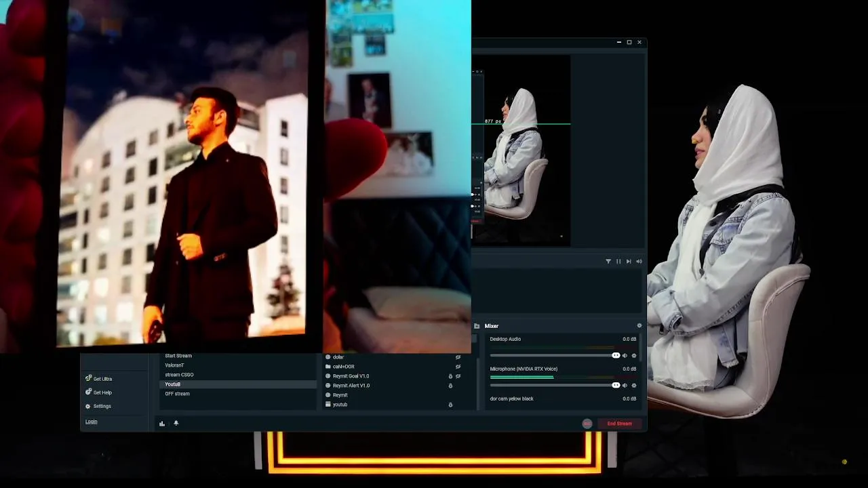Toggle lock on Reymit Goal V1.0

click(450, 376)
